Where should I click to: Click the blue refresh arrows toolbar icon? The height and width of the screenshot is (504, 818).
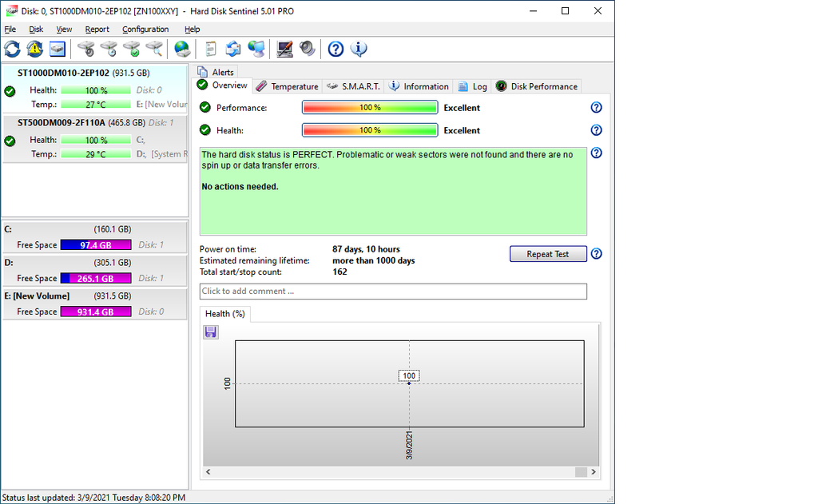coord(12,50)
